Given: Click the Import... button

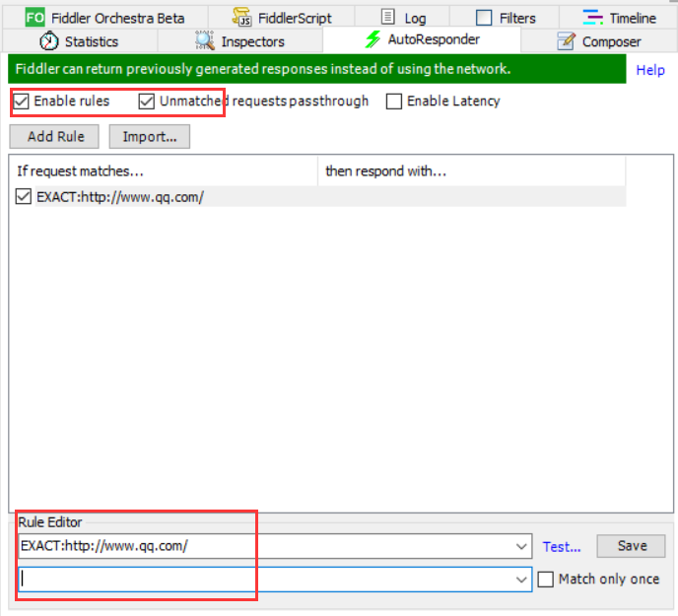Looking at the screenshot, I should coord(150,137).
